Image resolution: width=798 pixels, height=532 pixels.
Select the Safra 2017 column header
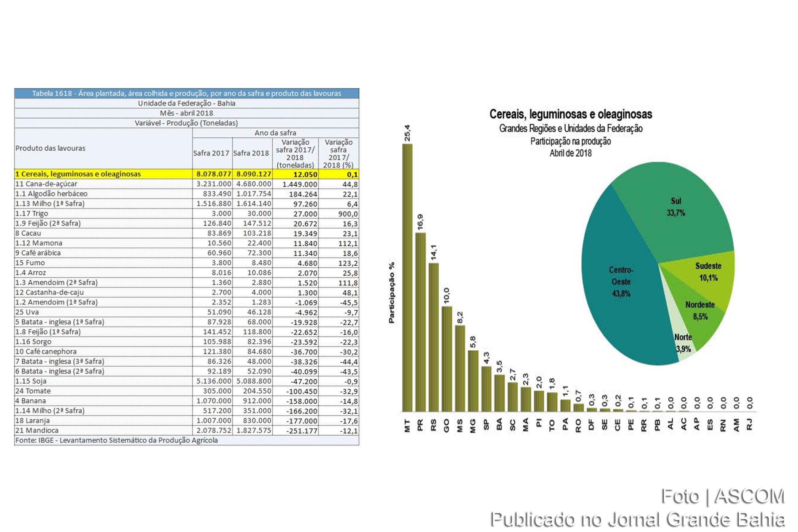211,153
